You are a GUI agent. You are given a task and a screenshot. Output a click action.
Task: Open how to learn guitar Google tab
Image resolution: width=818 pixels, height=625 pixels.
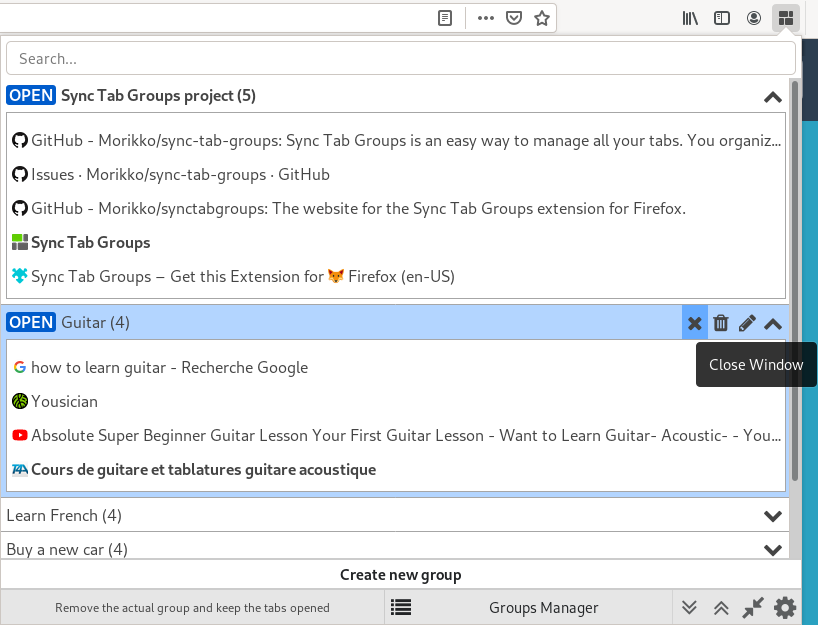click(160, 367)
